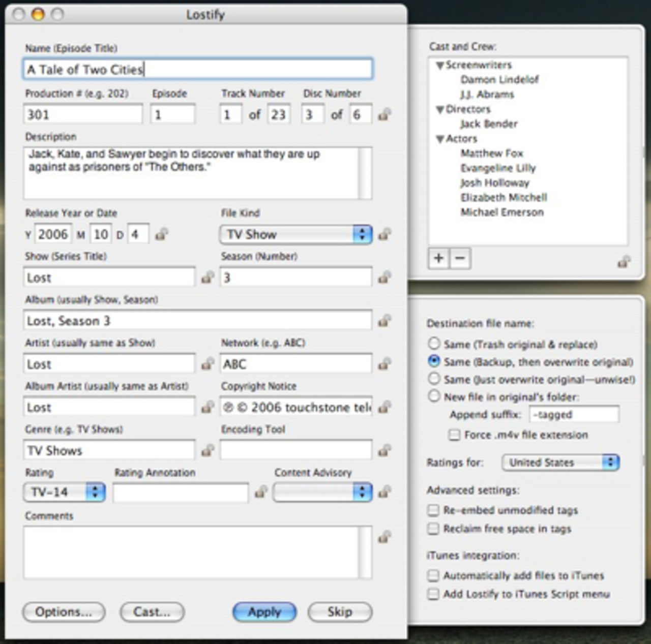
Task: Select 'Same (Trash original & replace)' option
Action: 434,344
